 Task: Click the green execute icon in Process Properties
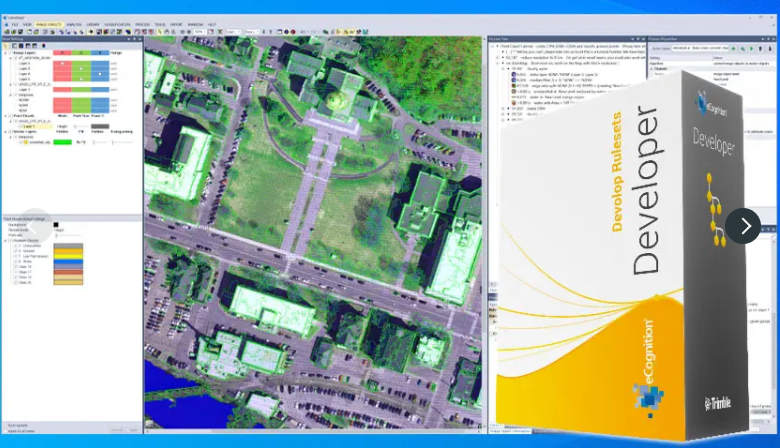click(x=733, y=48)
